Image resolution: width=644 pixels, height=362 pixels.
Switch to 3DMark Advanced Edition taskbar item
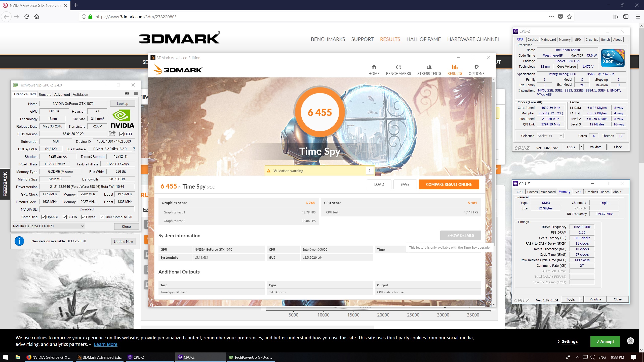pos(100,357)
